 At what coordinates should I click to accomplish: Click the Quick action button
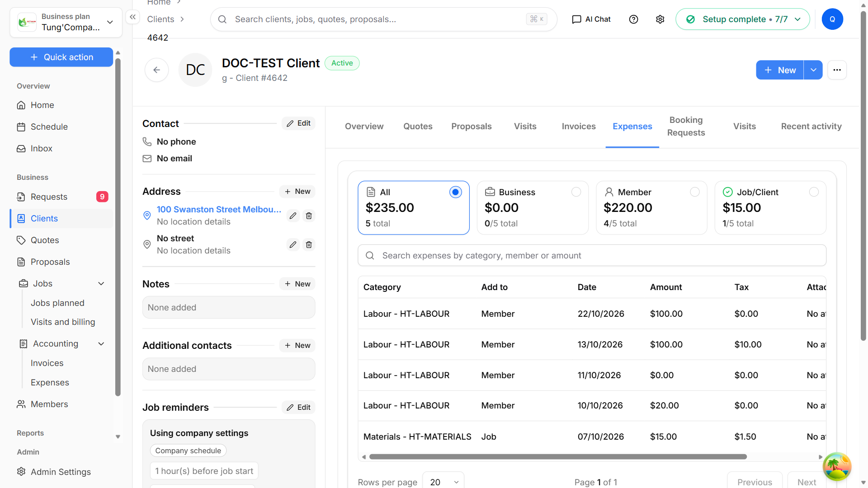tap(61, 57)
